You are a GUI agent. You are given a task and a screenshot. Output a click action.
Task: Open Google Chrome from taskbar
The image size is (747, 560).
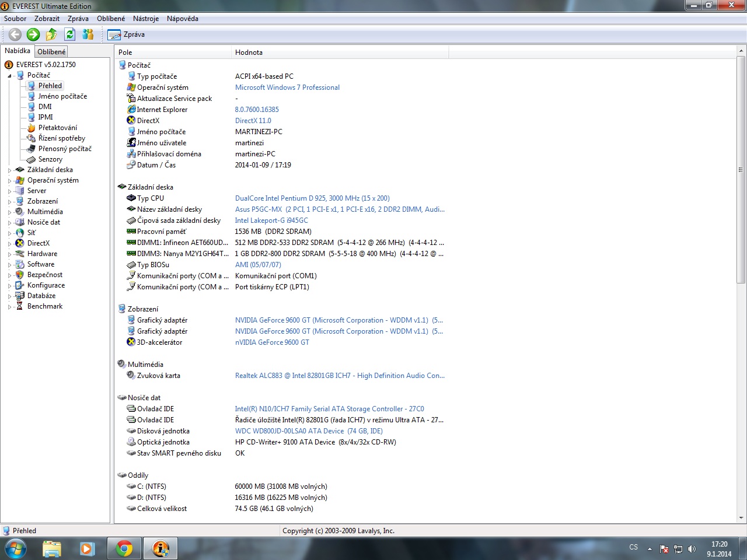[x=124, y=548]
